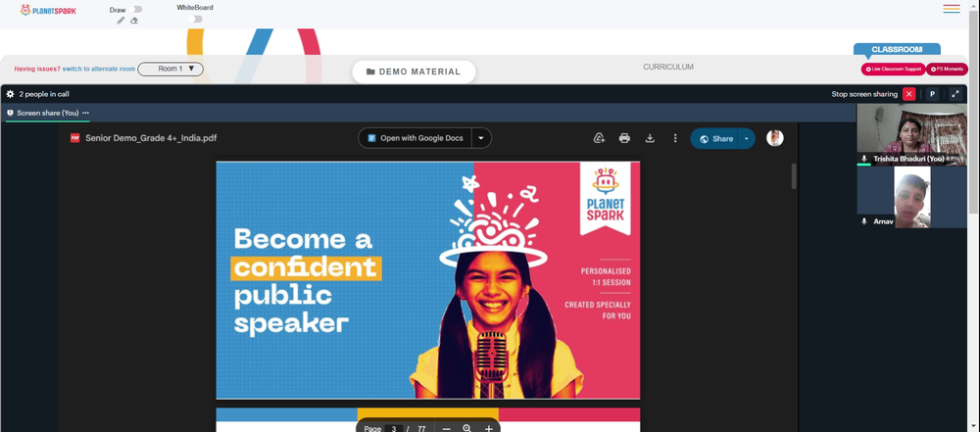Click the microphone icon next to Arnav

(864, 221)
